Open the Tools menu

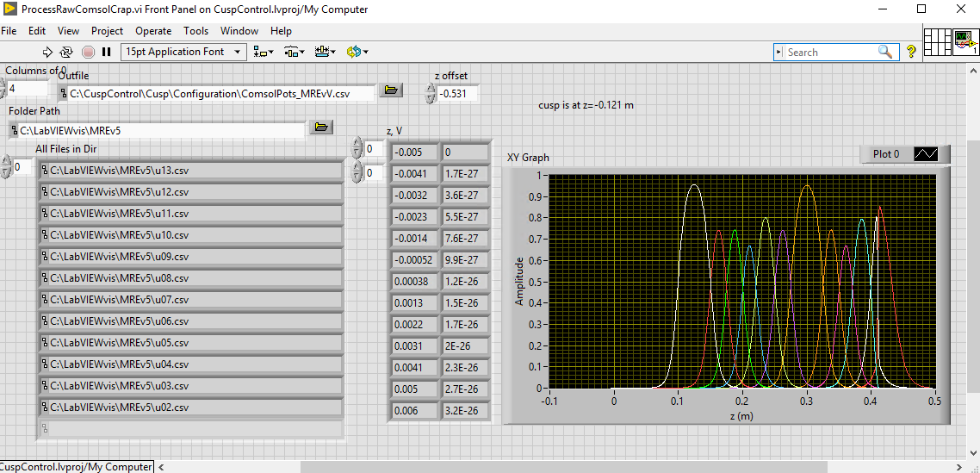point(195,30)
